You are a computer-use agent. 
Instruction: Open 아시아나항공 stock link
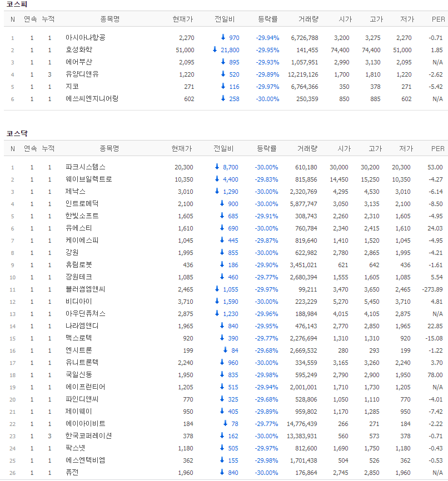pyautogui.click(x=86, y=38)
